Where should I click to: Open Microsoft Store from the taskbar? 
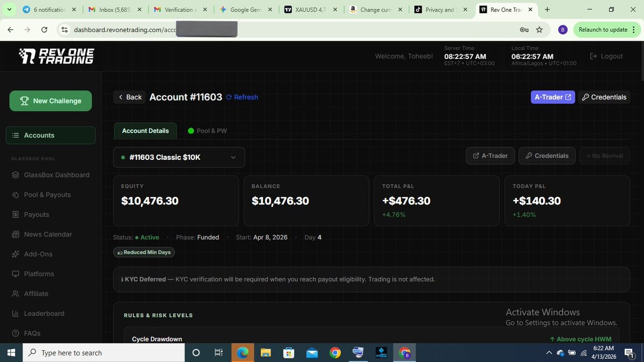tap(289, 353)
